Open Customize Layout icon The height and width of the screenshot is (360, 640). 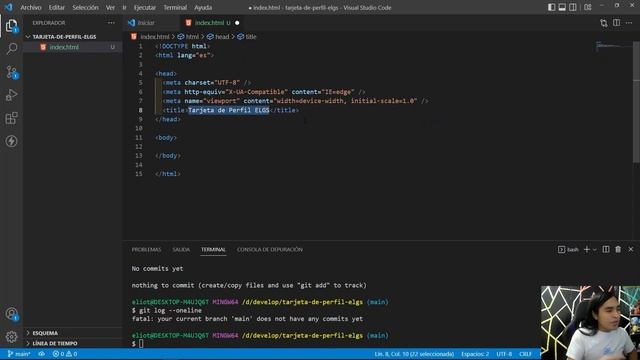588,7
